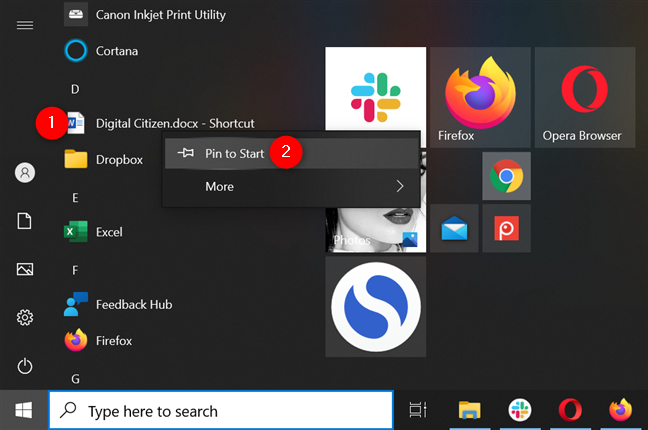Switch to Firefox on the taskbar
This screenshot has width=648, height=430.
coord(620,410)
